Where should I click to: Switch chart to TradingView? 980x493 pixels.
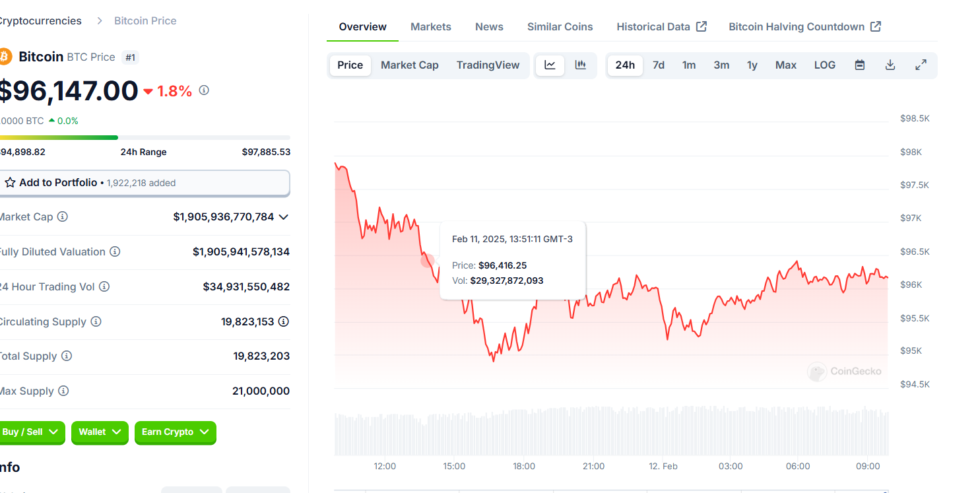pos(488,65)
